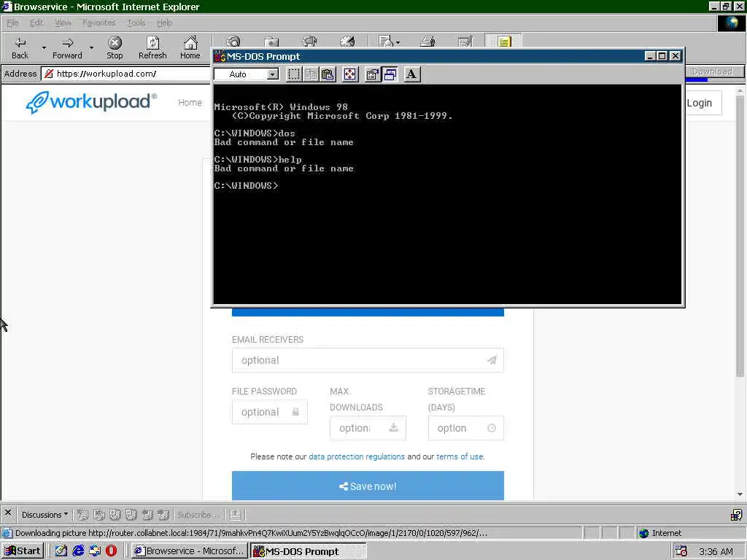Select the Mark tool in MS-DOS Prompt
The height and width of the screenshot is (560, 747).
pos(294,74)
